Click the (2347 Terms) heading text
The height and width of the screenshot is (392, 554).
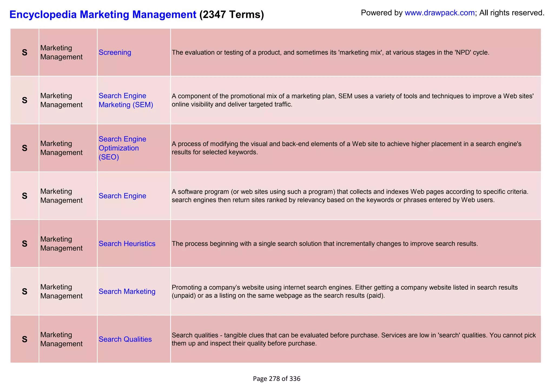pyautogui.click(x=232, y=14)
